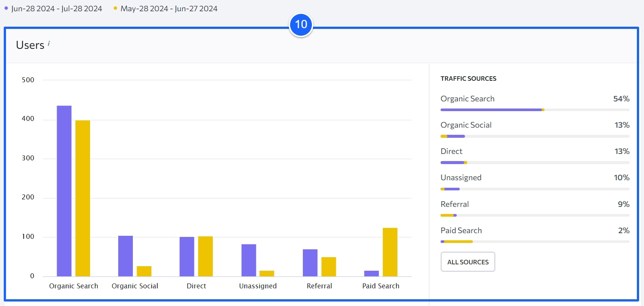The height and width of the screenshot is (306, 644).
Task: Click the Direct x-axis label
Action: (196, 286)
